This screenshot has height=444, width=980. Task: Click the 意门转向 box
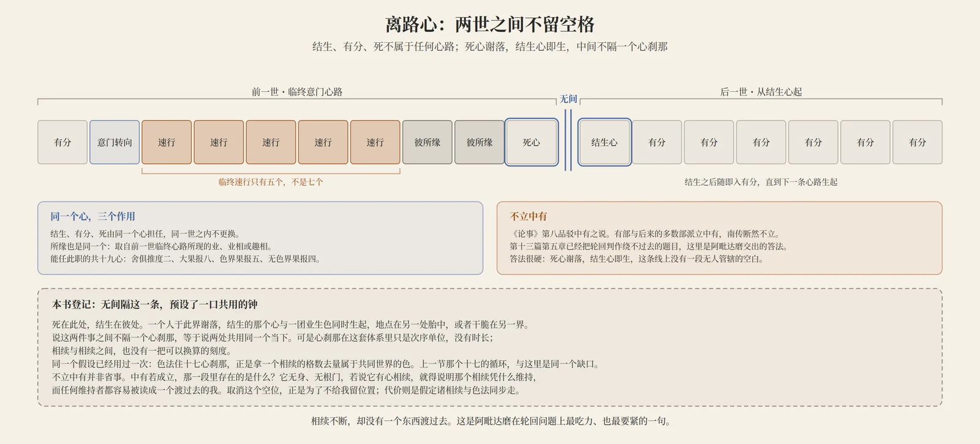click(x=115, y=142)
